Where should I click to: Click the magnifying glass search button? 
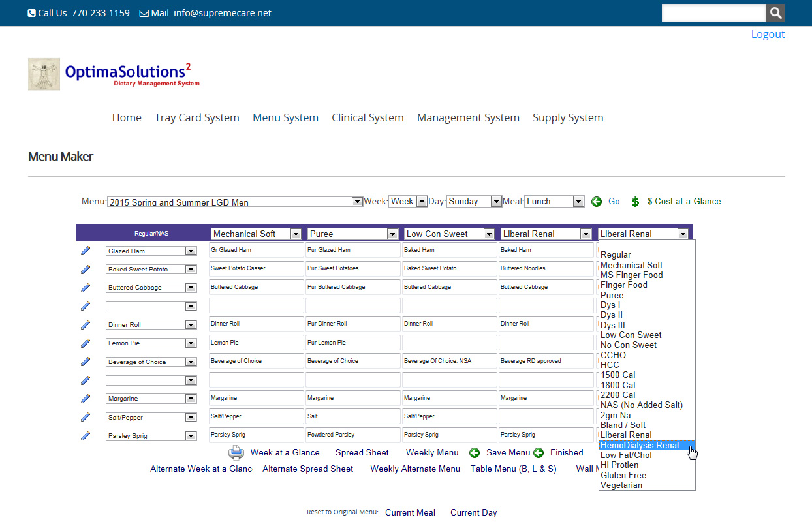point(775,13)
